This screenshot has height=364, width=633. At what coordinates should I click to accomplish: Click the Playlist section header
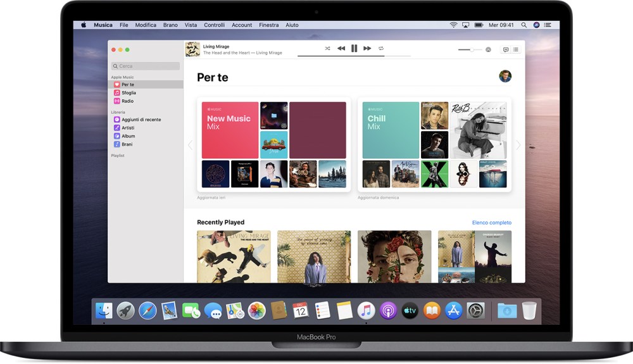118,155
